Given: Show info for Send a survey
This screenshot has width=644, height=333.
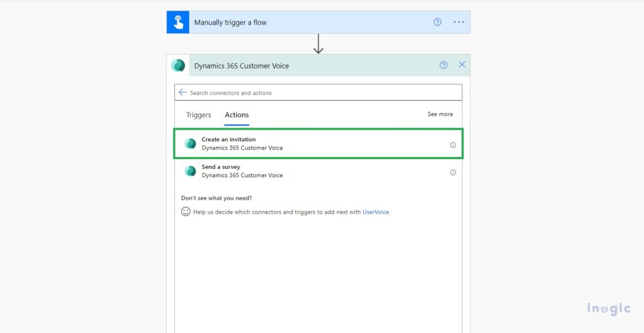Looking at the screenshot, I should 453,172.
